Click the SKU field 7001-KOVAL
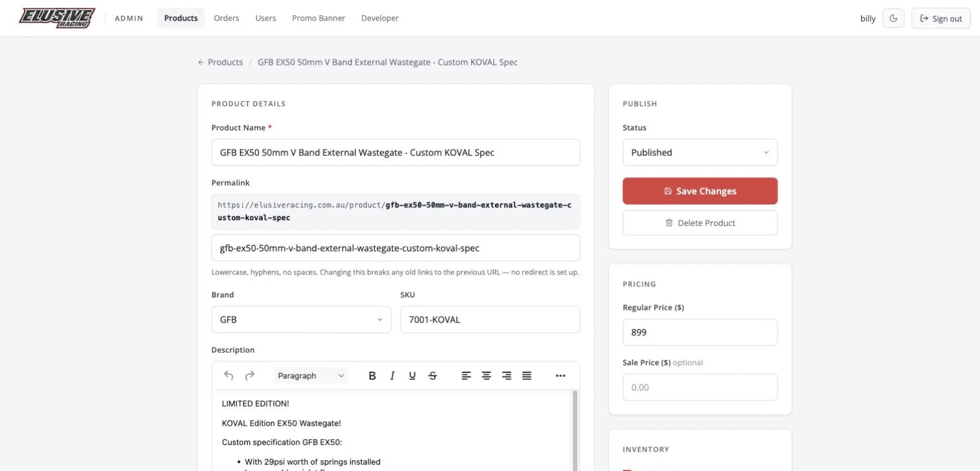The height and width of the screenshot is (471, 980). (x=490, y=320)
